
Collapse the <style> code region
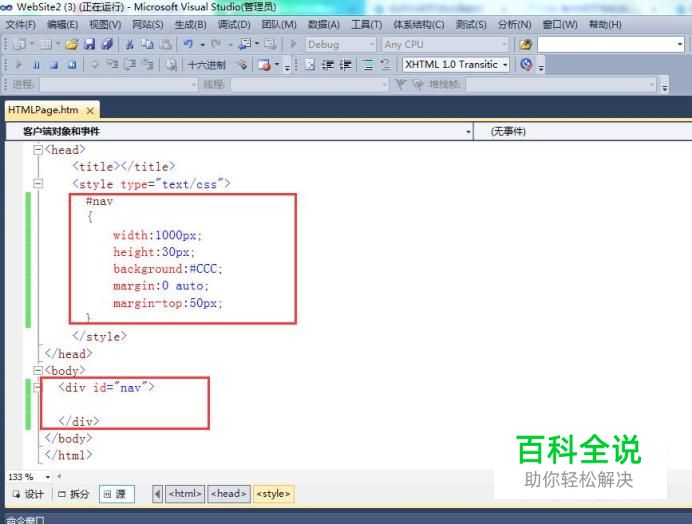[38, 183]
